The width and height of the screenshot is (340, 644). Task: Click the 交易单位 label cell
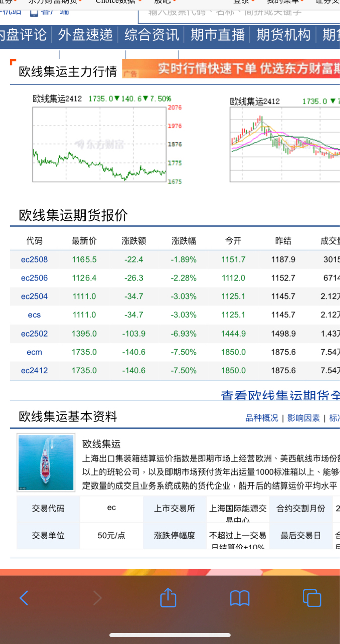(48, 536)
